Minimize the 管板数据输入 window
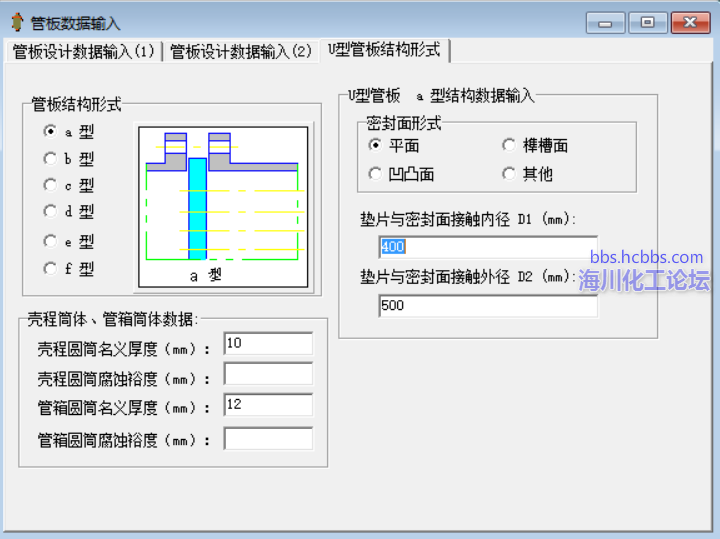 (605, 22)
